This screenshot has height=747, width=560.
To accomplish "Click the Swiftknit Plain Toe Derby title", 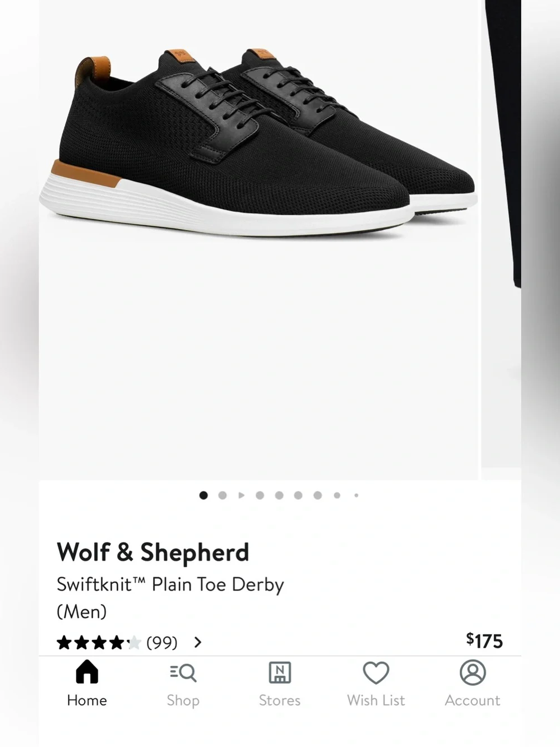I will [170, 597].
